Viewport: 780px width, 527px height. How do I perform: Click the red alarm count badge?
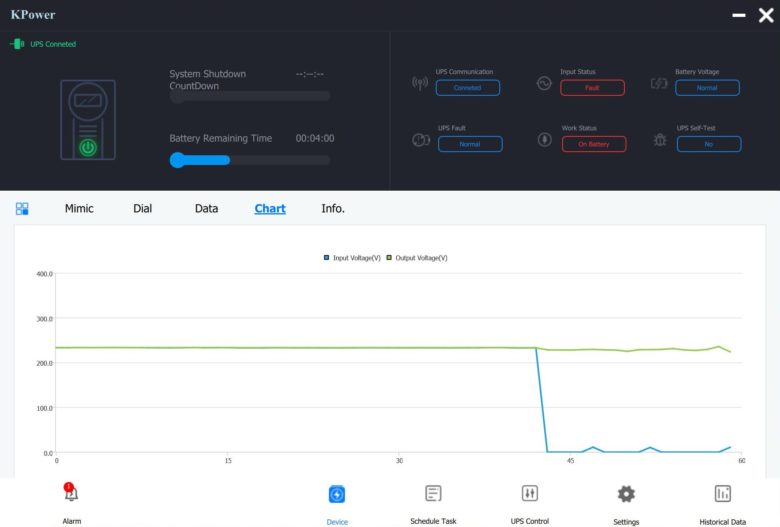(69, 487)
